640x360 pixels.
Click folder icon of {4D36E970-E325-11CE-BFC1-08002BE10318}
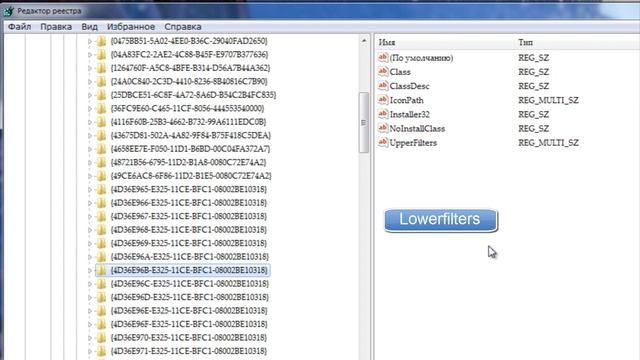tap(101, 337)
